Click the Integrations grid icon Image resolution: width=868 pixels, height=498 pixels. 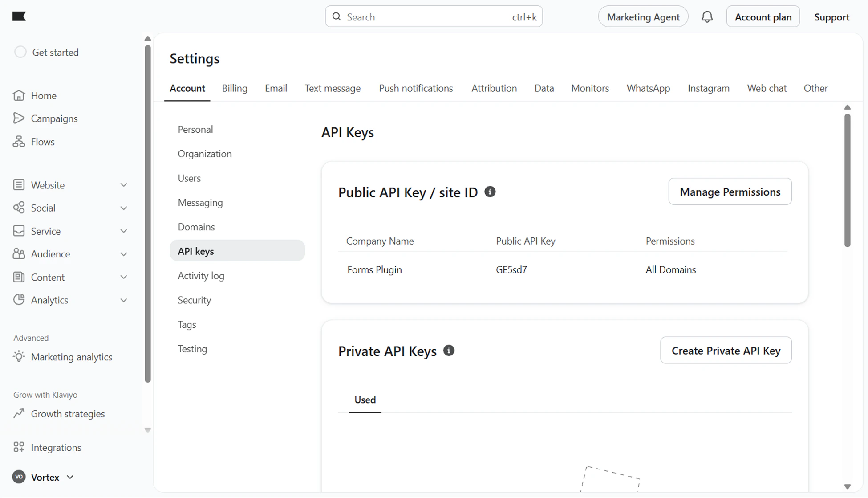click(x=19, y=447)
